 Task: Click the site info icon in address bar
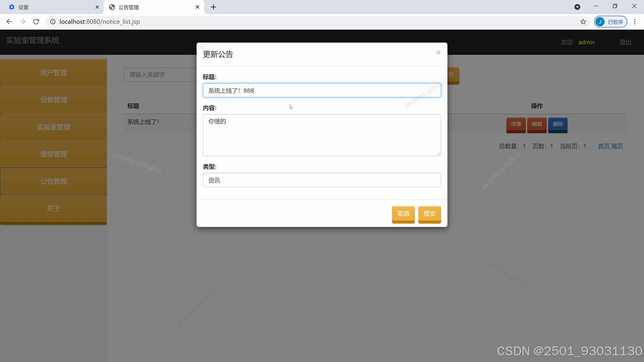[x=53, y=22]
